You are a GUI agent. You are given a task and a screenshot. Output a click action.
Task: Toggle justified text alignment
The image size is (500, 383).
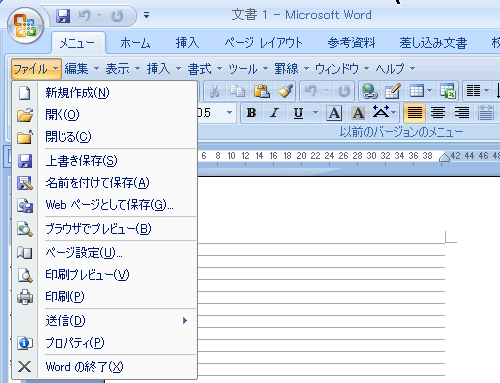(x=415, y=113)
